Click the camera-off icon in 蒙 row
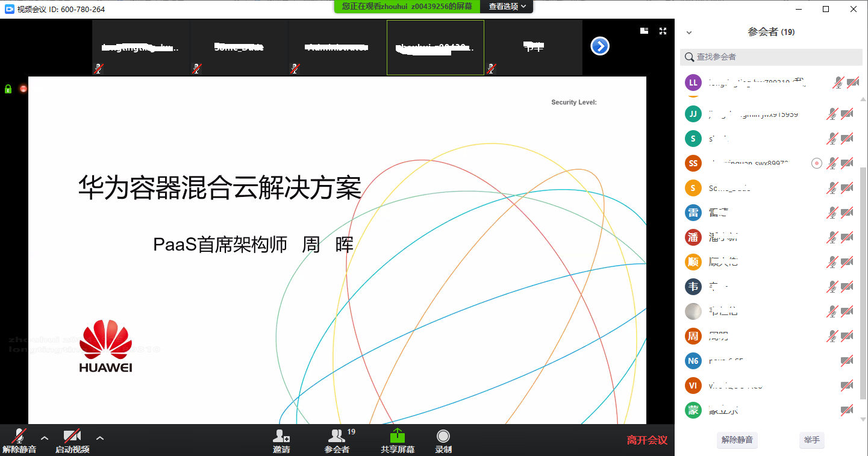This screenshot has width=868, height=456. 847,411
